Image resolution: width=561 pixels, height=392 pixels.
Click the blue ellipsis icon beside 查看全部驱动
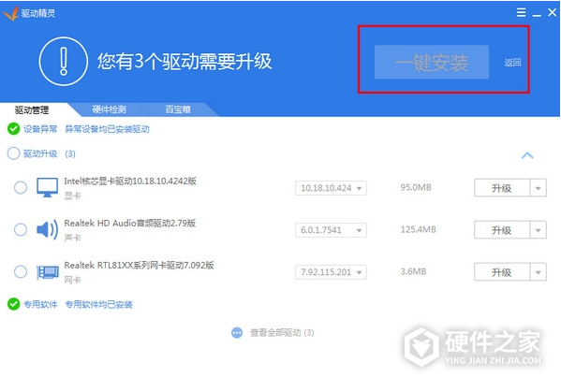coord(237,333)
